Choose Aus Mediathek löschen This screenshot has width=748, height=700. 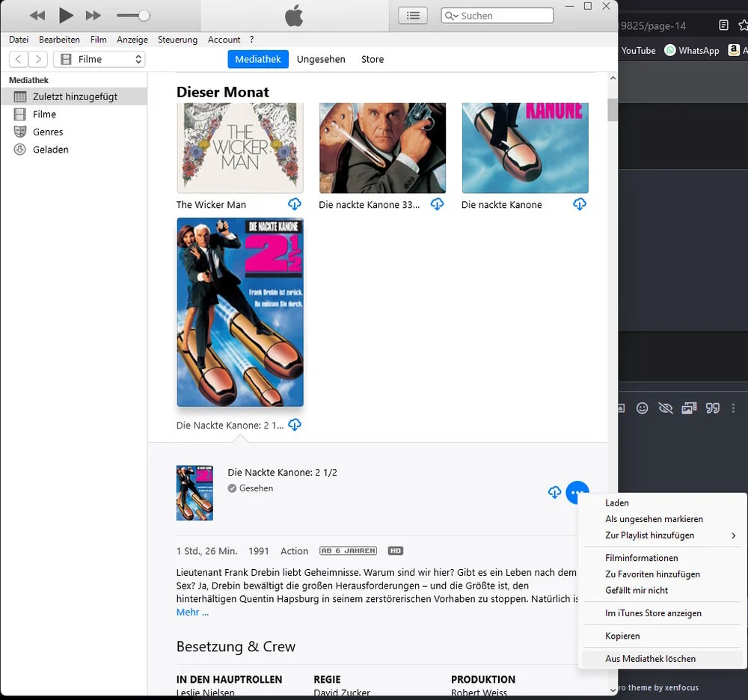point(662,659)
